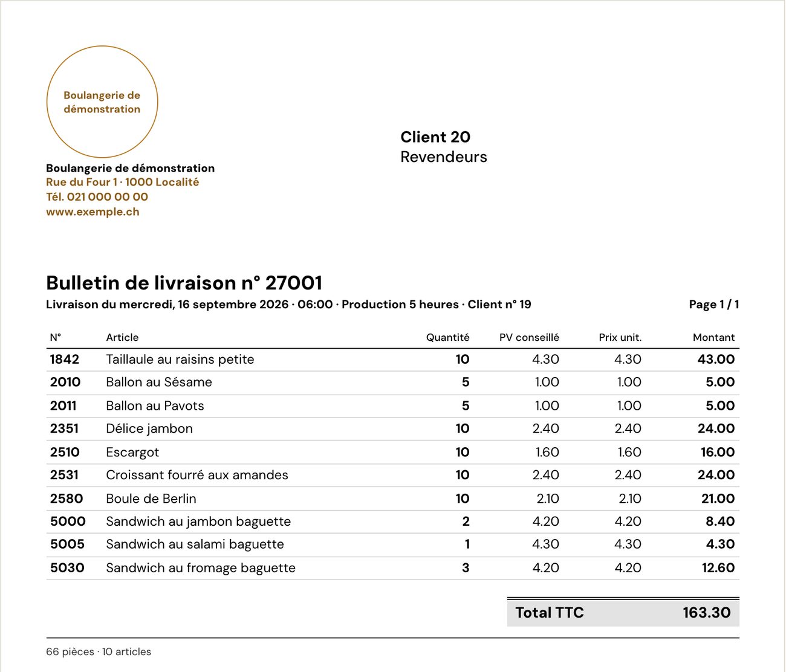Open the www.exemple.ch website link
Image resolution: width=786 pixels, height=672 pixels.
click(93, 212)
